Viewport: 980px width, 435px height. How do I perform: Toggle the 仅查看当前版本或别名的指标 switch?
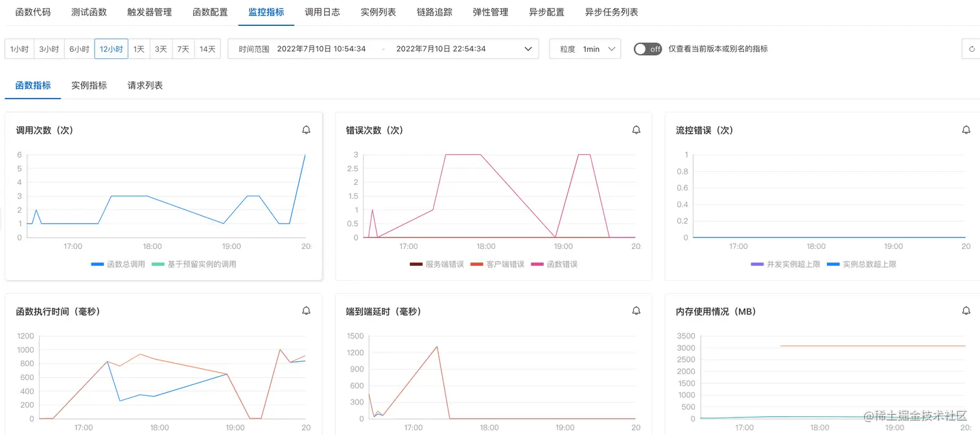pos(647,49)
